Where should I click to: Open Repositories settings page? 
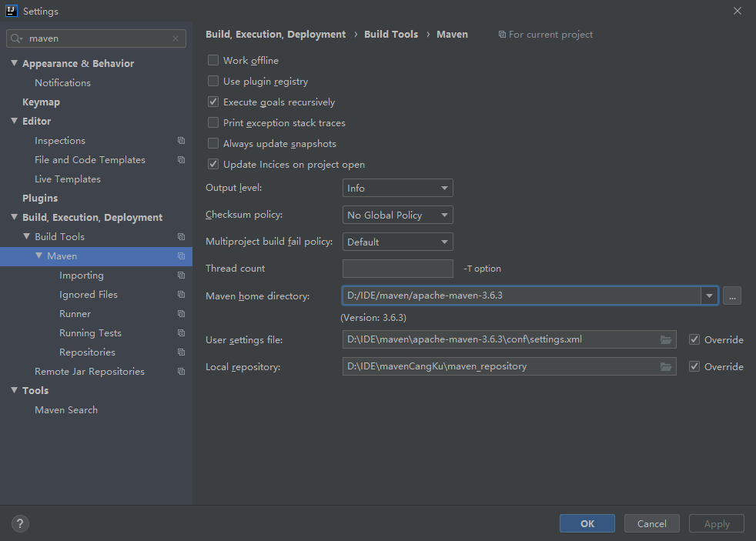[87, 352]
